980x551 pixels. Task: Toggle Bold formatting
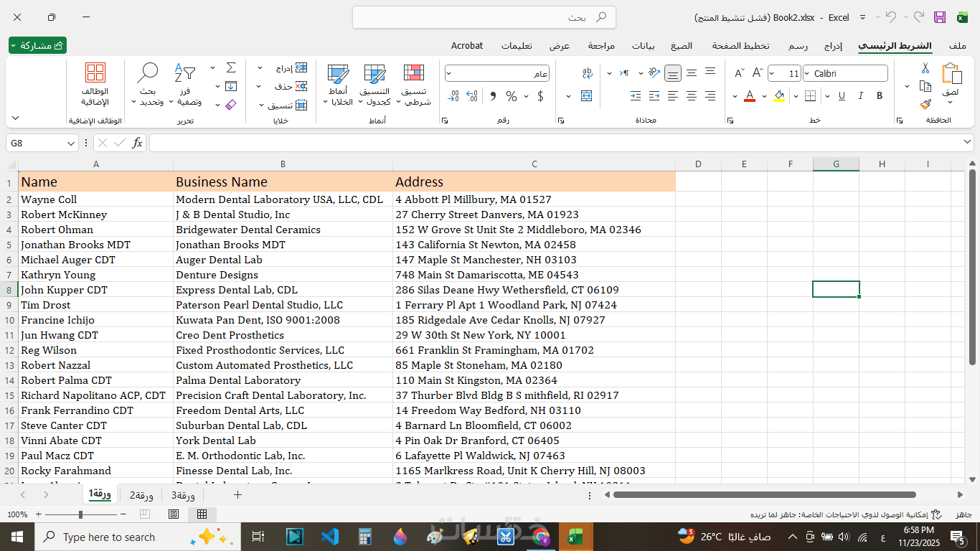point(879,96)
